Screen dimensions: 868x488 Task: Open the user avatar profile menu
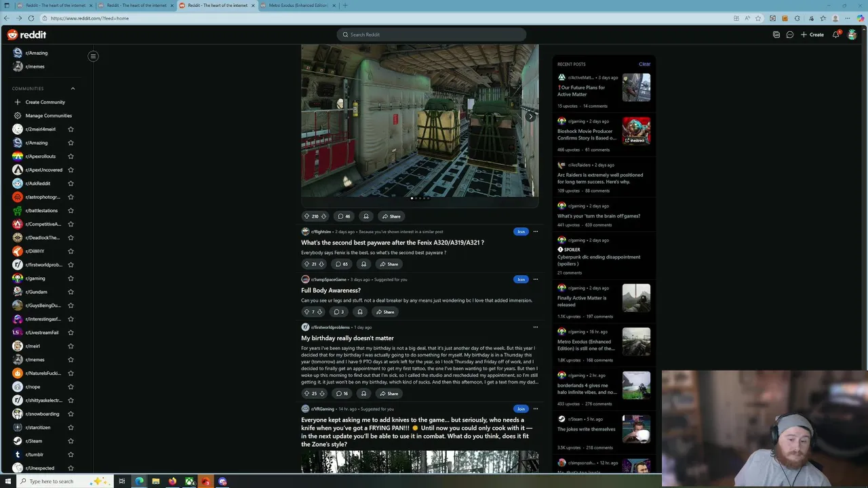click(x=852, y=35)
